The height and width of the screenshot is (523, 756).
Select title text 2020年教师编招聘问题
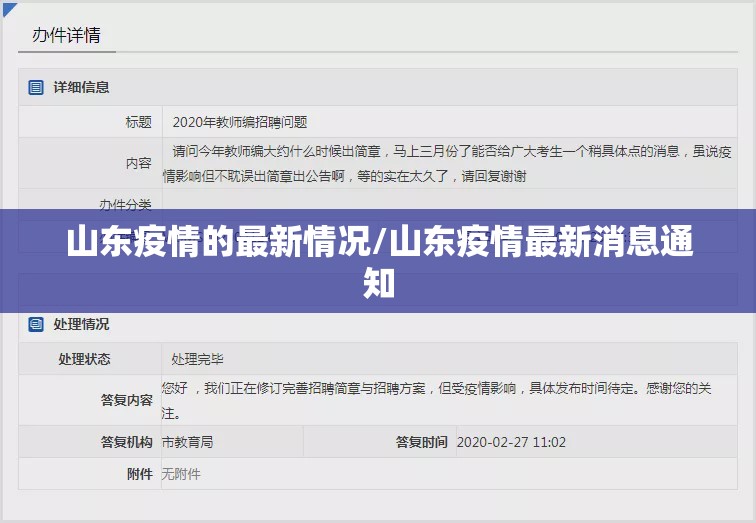[x=240, y=122]
